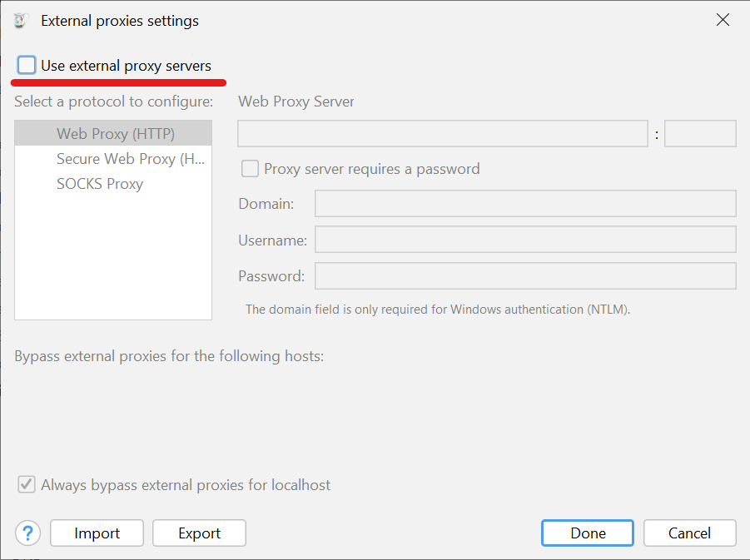The height and width of the screenshot is (560, 750).
Task: Close the External proxies settings dialog
Action: click(x=723, y=21)
